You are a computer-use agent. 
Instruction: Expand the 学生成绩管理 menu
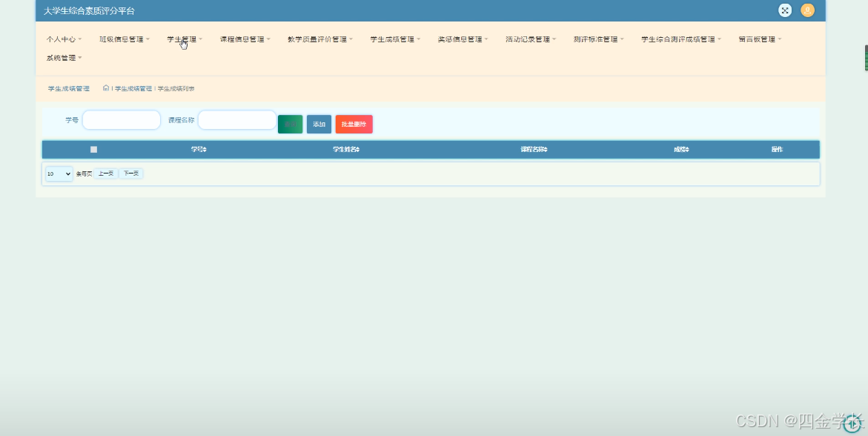[395, 39]
